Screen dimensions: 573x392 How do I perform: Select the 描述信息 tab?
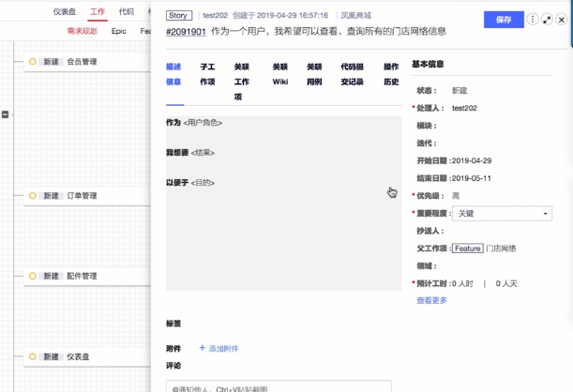173,74
